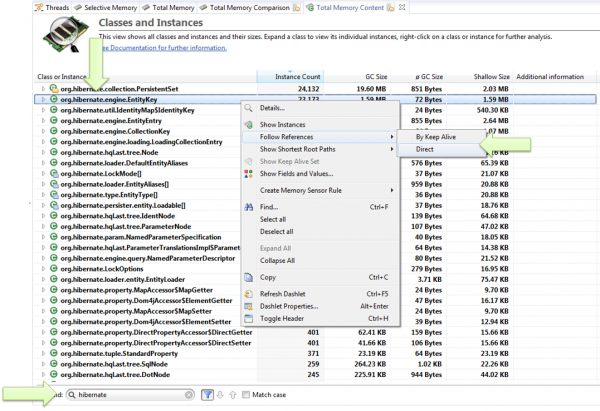Choose Refresh Dashlet menu entry

(x=320, y=294)
